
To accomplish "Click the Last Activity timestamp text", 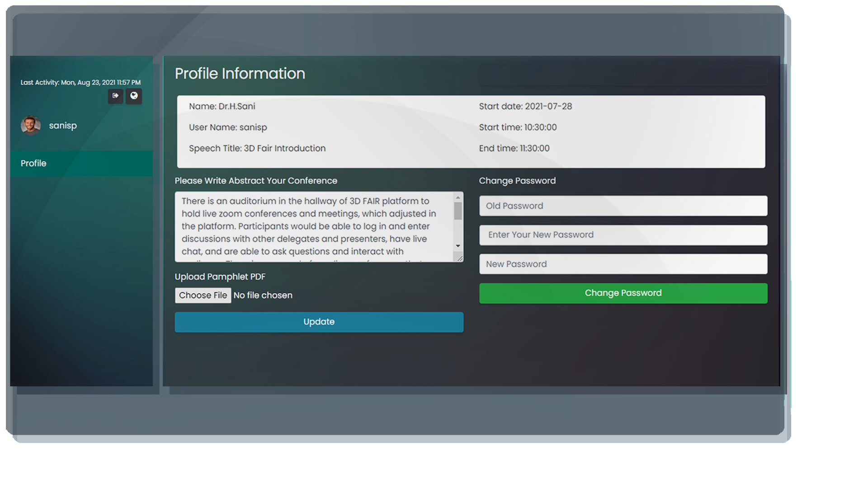I will coord(80,83).
